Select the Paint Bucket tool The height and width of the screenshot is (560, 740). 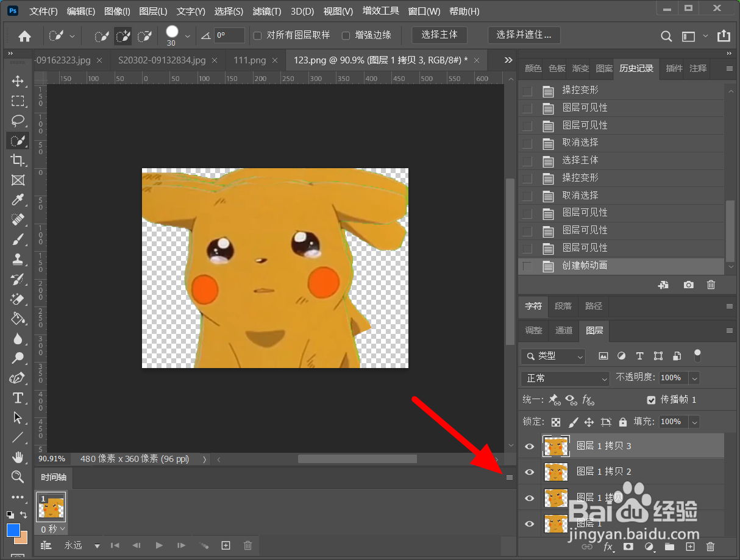click(18, 318)
